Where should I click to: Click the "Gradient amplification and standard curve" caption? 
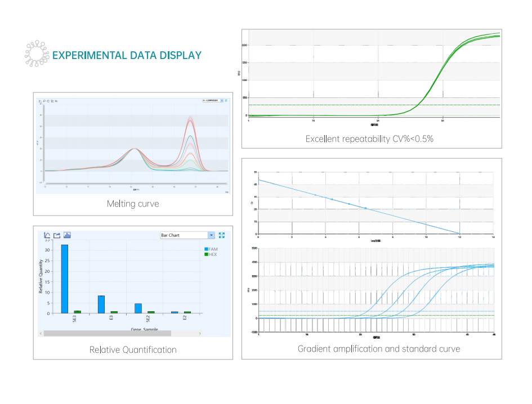(x=379, y=349)
